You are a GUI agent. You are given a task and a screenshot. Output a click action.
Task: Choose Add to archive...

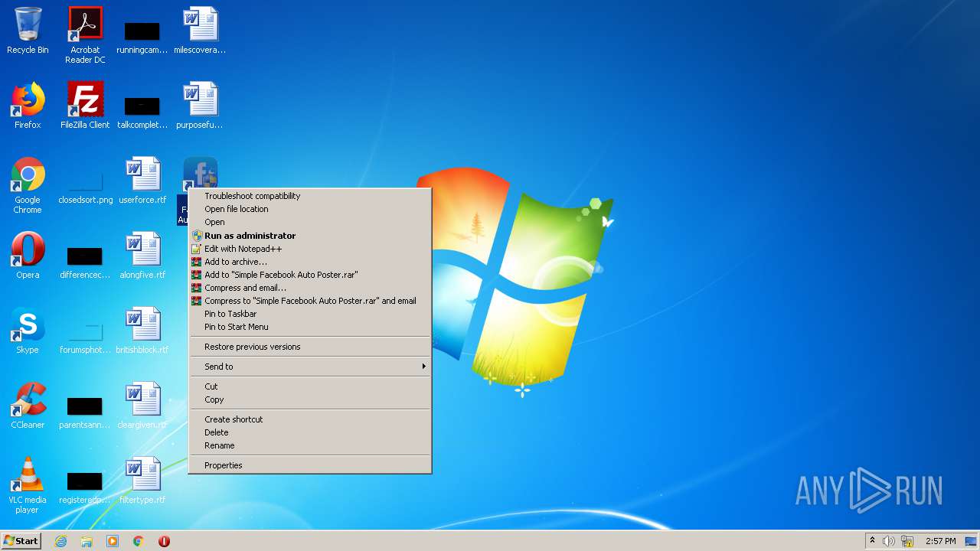[310, 262]
